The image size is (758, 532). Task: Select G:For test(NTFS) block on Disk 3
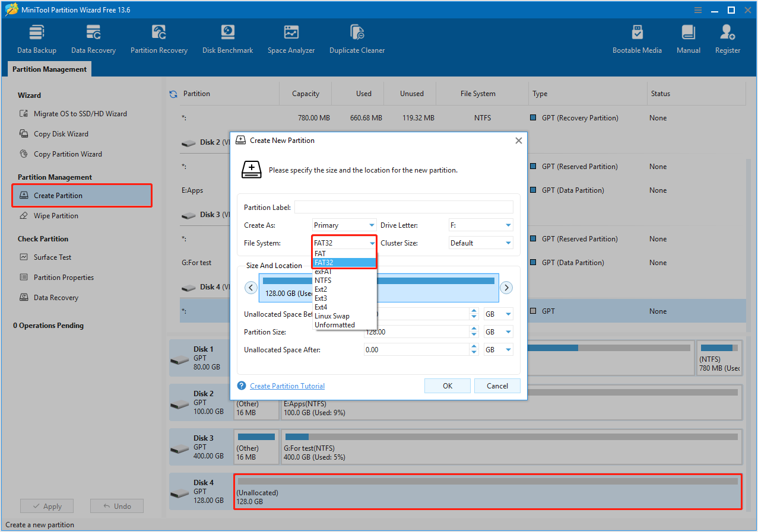point(512,447)
